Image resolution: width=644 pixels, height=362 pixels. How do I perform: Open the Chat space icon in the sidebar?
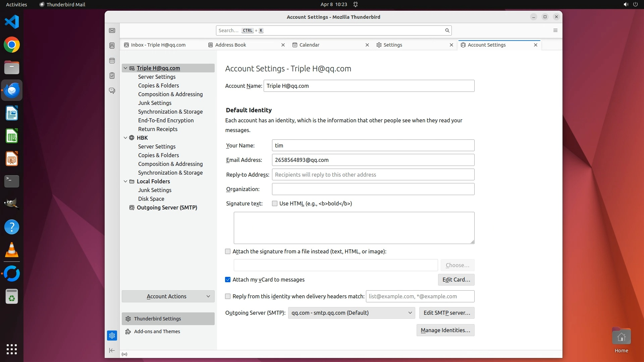pyautogui.click(x=112, y=91)
